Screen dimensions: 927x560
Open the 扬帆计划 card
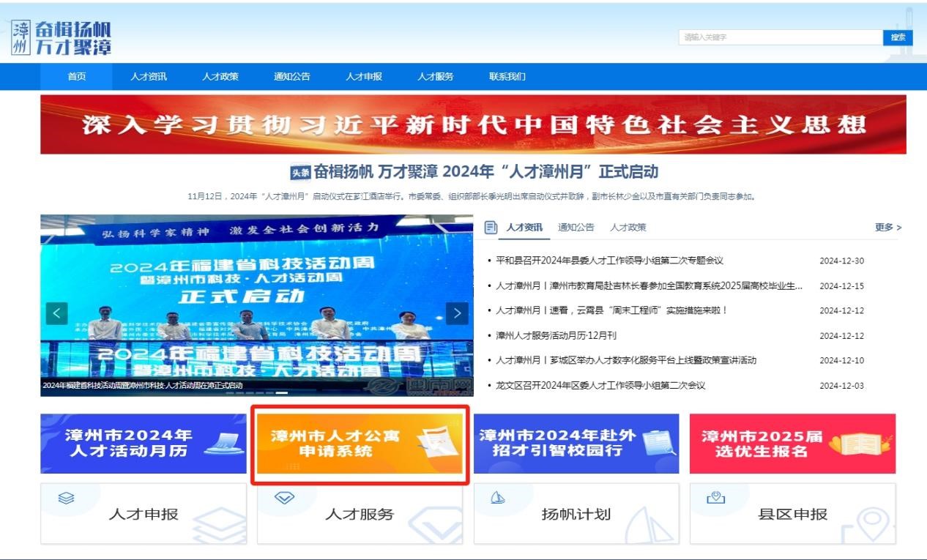pyautogui.click(x=576, y=513)
